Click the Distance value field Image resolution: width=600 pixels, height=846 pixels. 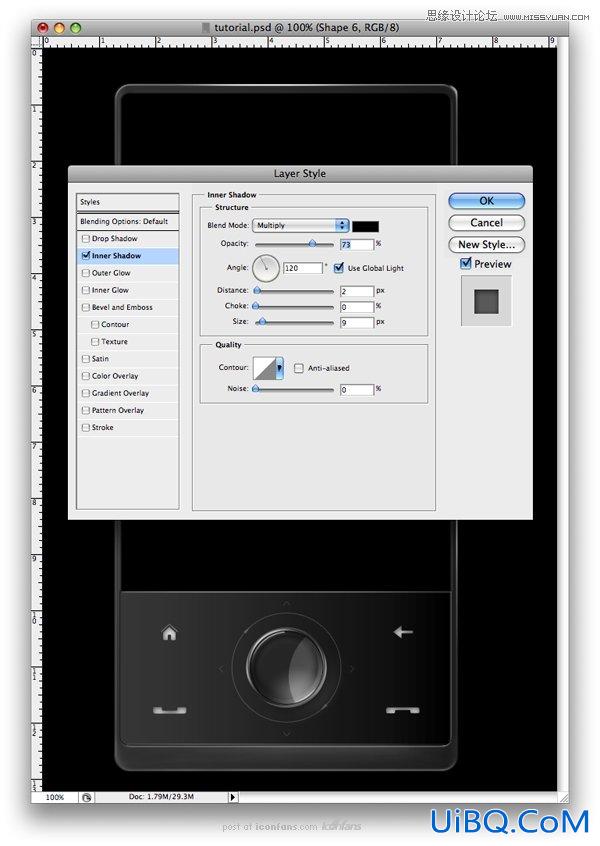(x=357, y=291)
